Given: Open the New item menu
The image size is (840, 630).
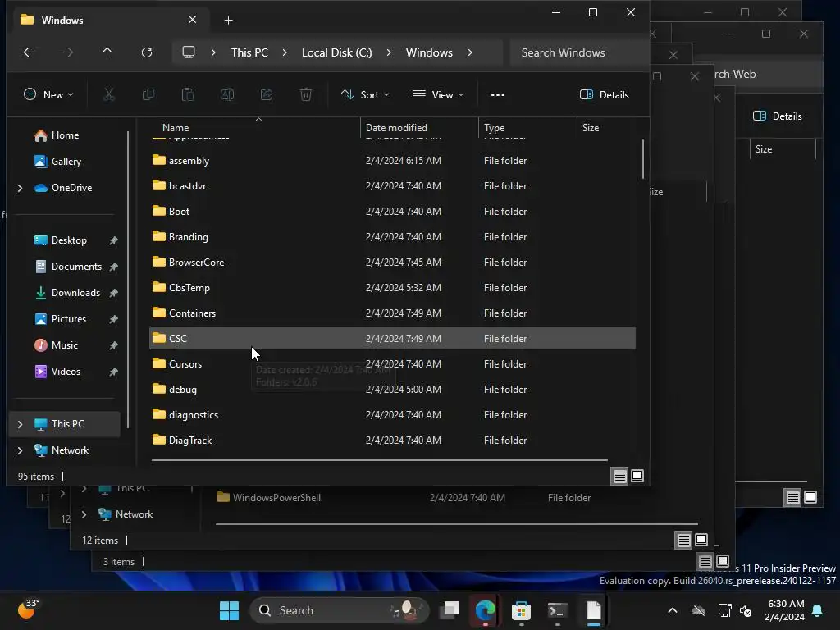Looking at the screenshot, I should tap(48, 95).
